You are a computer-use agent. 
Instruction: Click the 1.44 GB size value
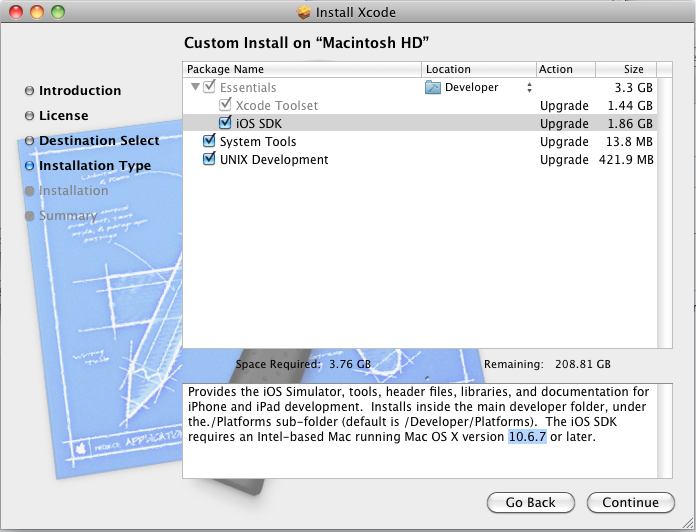pos(630,106)
